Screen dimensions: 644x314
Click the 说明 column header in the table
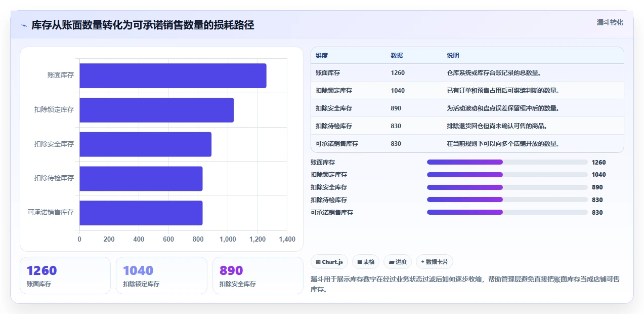(453, 56)
